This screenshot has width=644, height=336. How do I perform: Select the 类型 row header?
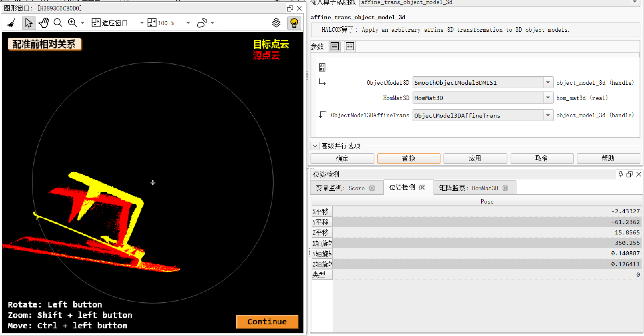322,275
